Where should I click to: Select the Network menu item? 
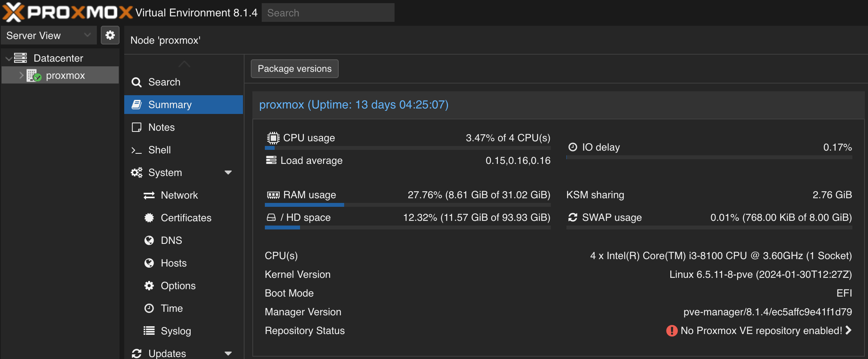click(179, 195)
